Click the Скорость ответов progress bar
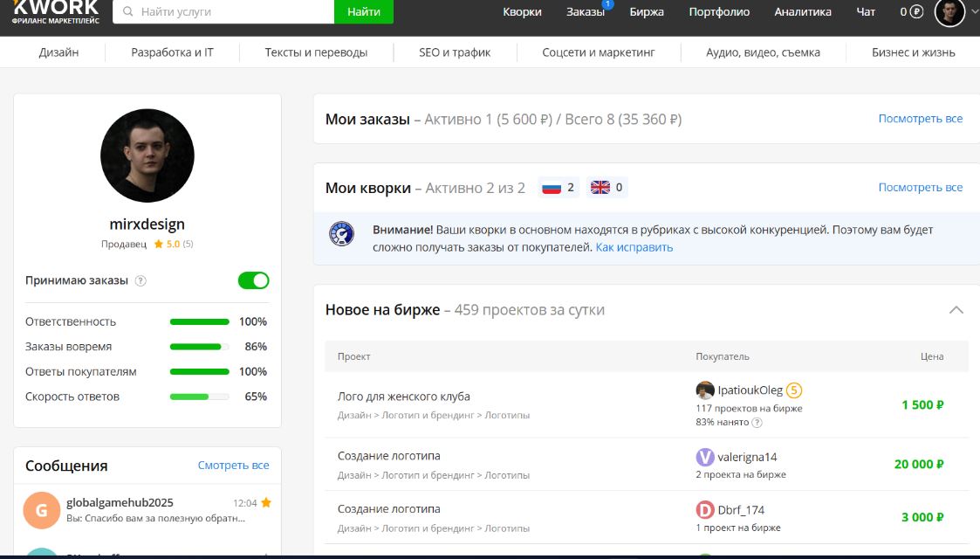This screenshot has height=559, width=980. (199, 397)
